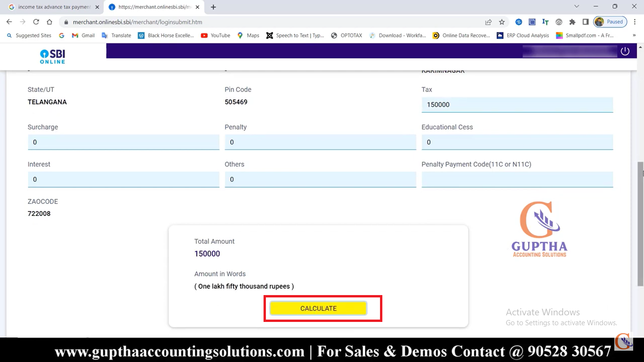Open the Extensions puzzle icon

point(572,22)
